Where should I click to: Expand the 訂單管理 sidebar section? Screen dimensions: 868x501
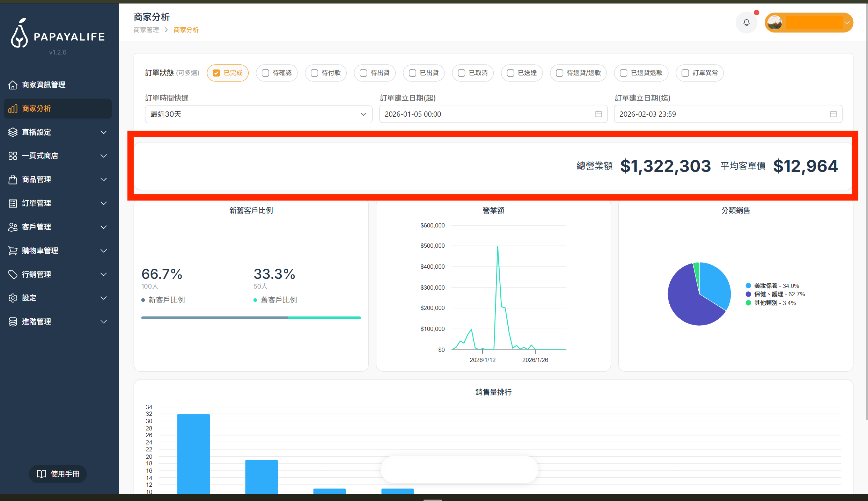click(58, 203)
